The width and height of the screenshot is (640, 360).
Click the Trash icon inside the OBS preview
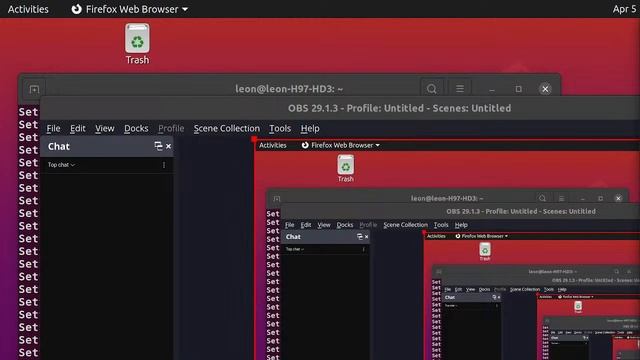click(345, 168)
